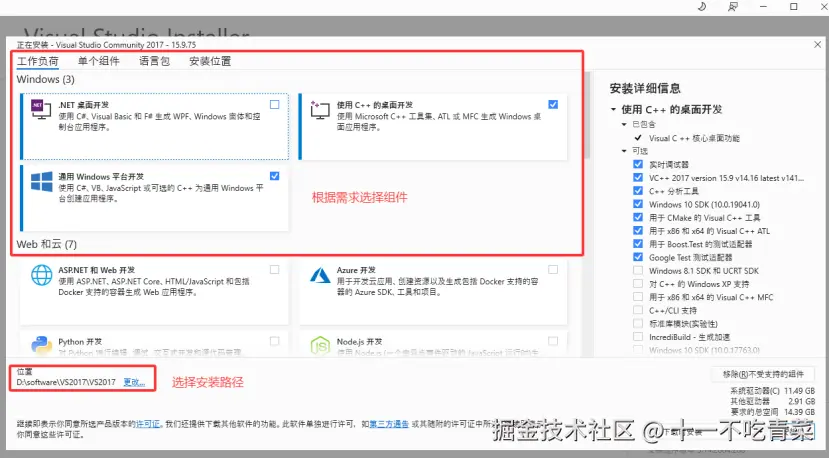The image size is (829, 459).
Task: Uncheck 用于 x86 和 x64 的 Visual C++ ATL
Action: click(x=638, y=231)
